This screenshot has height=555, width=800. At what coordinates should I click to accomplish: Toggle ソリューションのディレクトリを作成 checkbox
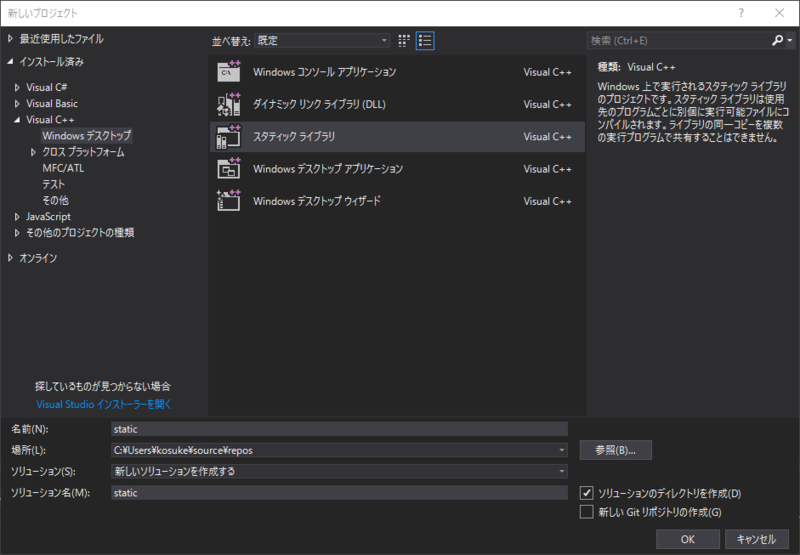click(587, 493)
